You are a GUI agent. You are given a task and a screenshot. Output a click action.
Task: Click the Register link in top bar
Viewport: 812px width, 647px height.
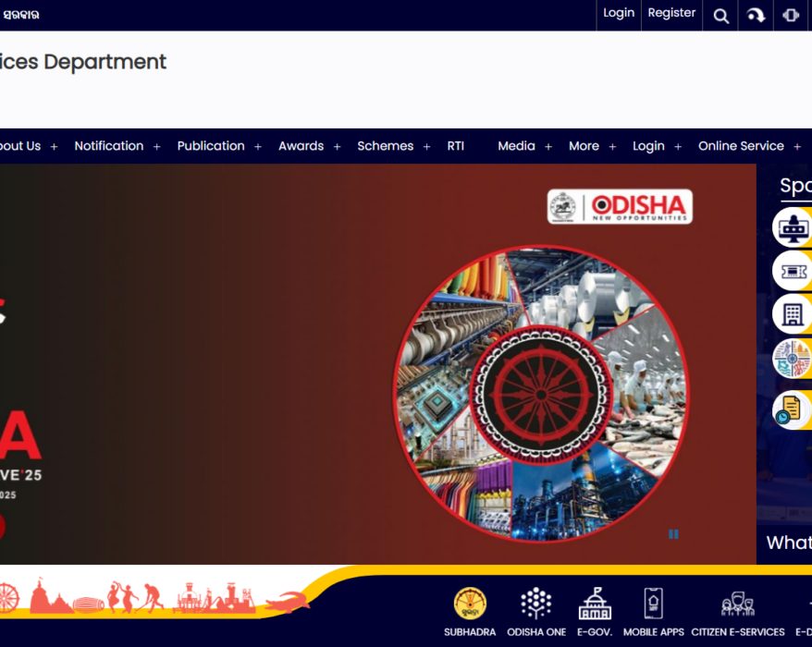[x=671, y=13]
